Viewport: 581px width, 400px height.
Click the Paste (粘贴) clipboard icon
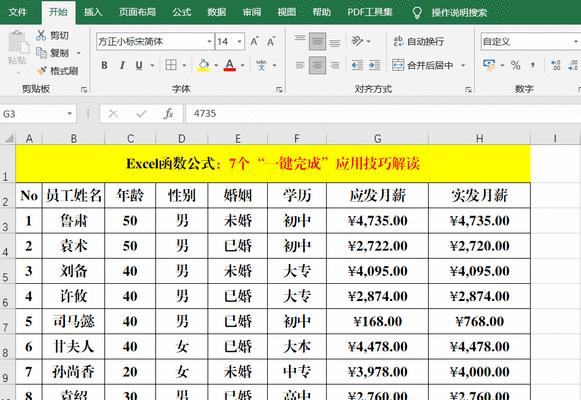coord(18,41)
